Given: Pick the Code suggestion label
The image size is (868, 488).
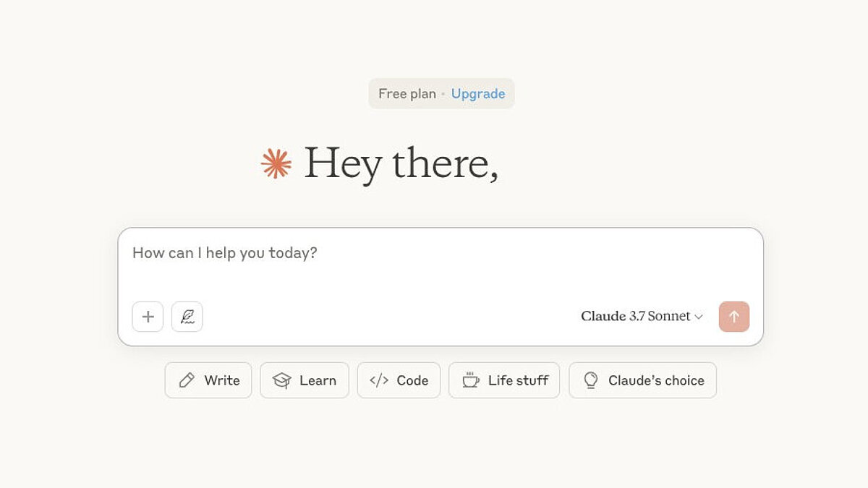Looking at the screenshot, I should pos(412,380).
